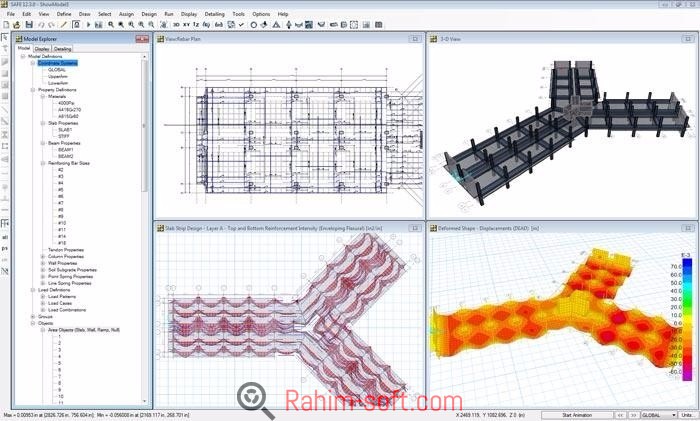Open the Assign menu
Viewport: 700px width, 421px height.
[126, 14]
